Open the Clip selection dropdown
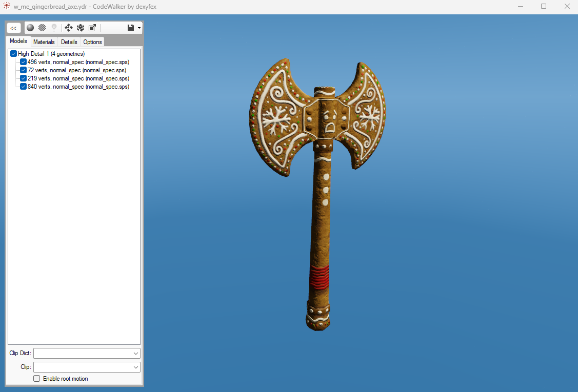Image resolution: width=578 pixels, height=392 pixels. click(x=136, y=367)
